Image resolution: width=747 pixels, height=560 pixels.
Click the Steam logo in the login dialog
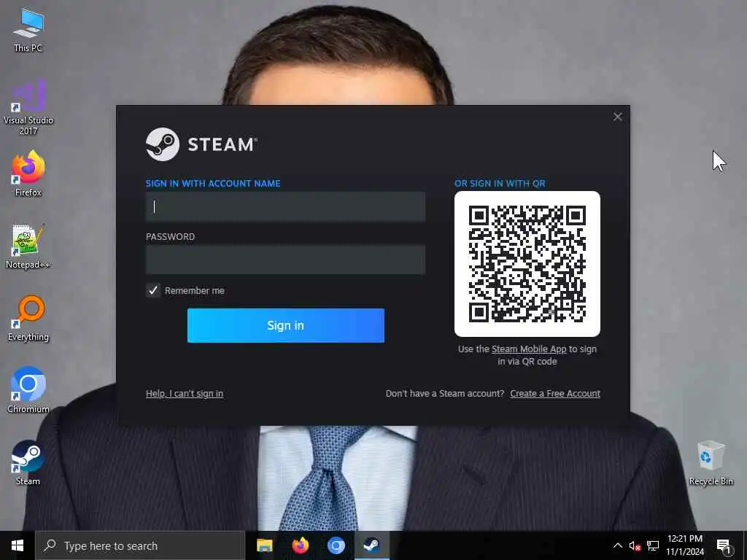[201, 144]
